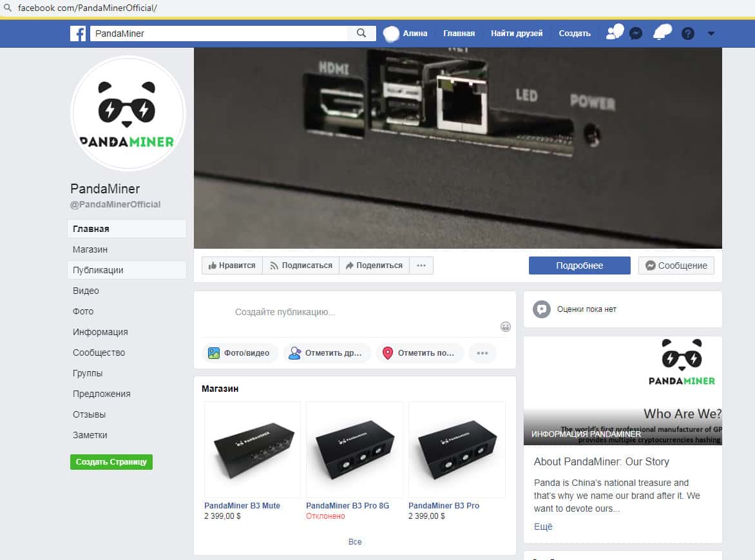Click the Подписаться follow button
The width and height of the screenshot is (755, 560).
pos(301,266)
